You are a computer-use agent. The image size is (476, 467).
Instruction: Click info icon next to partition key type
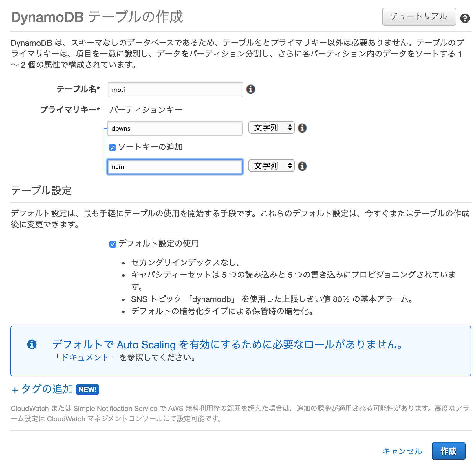pos(302,128)
